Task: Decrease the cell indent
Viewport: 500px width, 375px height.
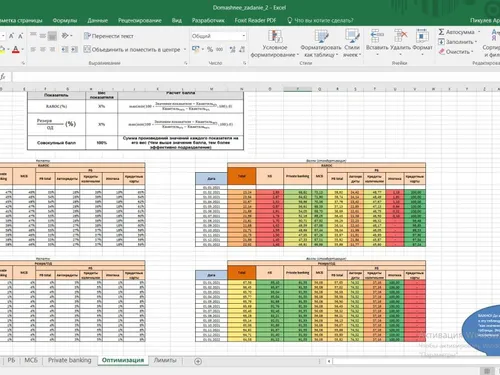Action: pyautogui.click(x=65, y=50)
